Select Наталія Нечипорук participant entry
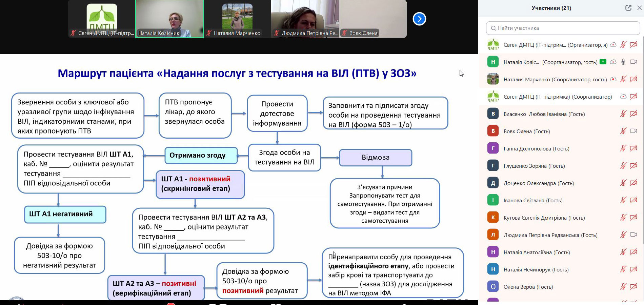 pyautogui.click(x=536, y=269)
